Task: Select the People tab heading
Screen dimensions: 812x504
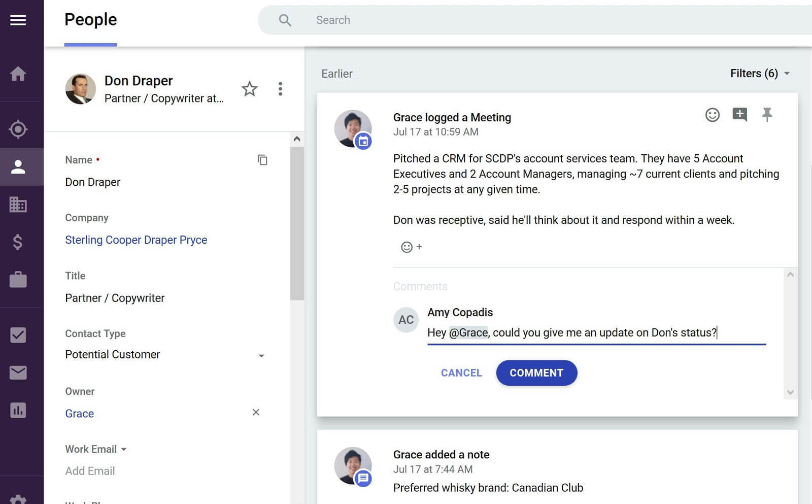Action: click(x=91, y=20)
